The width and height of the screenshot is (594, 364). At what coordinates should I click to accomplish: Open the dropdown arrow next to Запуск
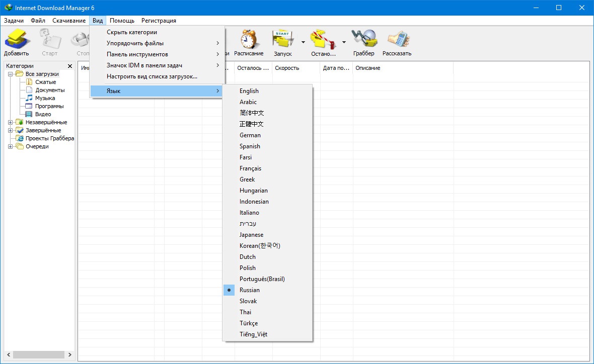303,42
